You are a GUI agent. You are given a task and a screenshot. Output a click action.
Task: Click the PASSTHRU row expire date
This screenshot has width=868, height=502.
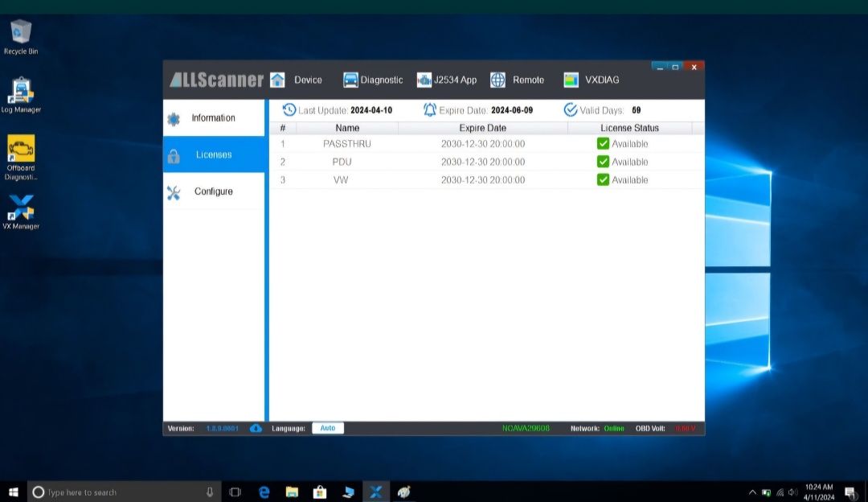pos(483,144)
